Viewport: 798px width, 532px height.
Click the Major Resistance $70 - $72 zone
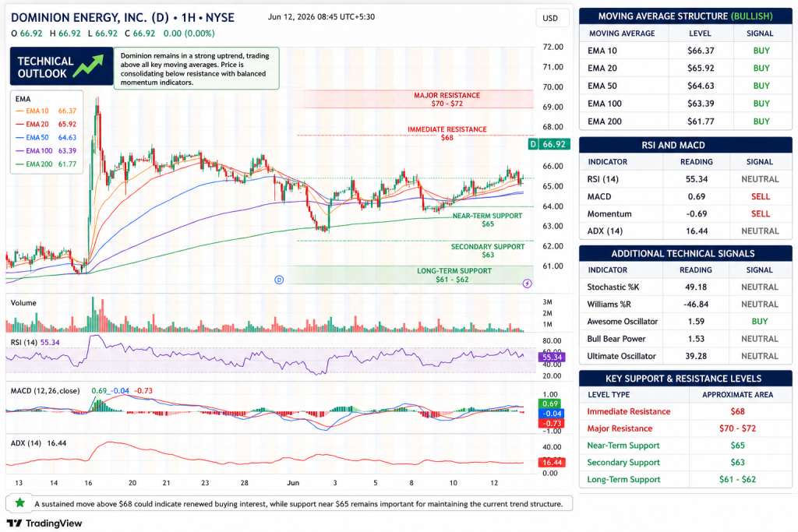(418, 99)
